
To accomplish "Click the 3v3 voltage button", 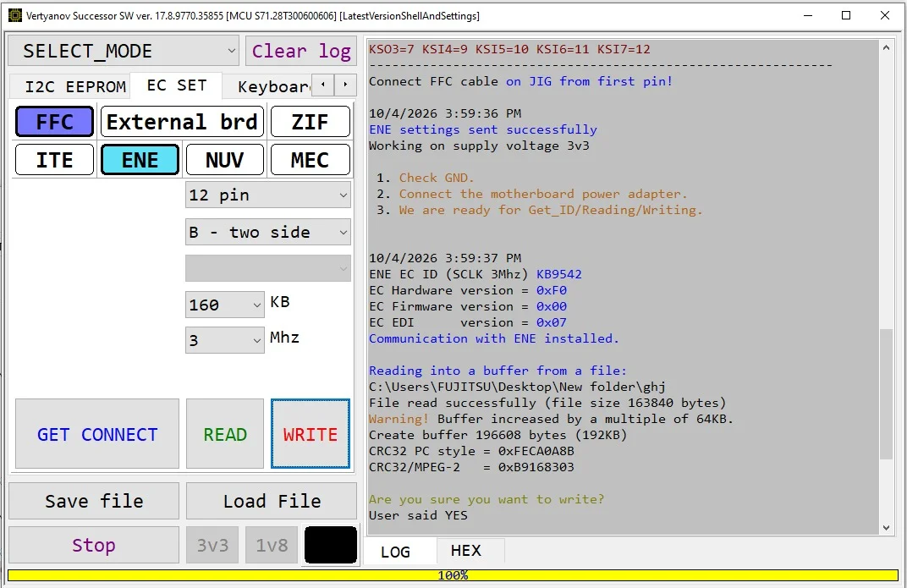I will (x=212, y=545).
